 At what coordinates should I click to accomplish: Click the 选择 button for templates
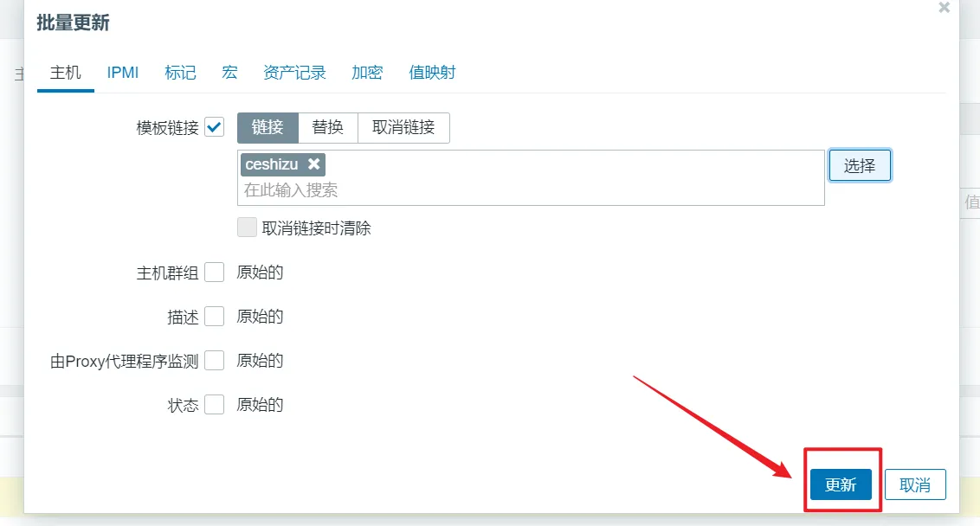point(860,166)
